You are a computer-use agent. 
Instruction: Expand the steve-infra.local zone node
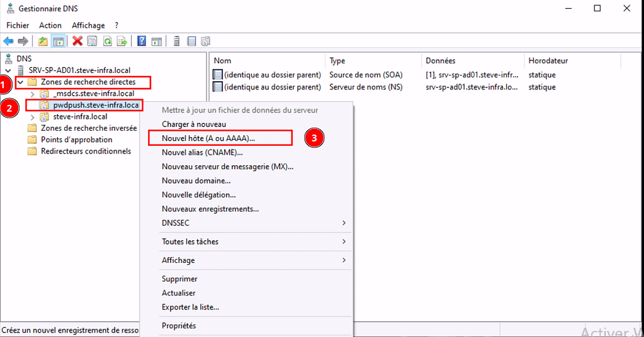point(33,117)
